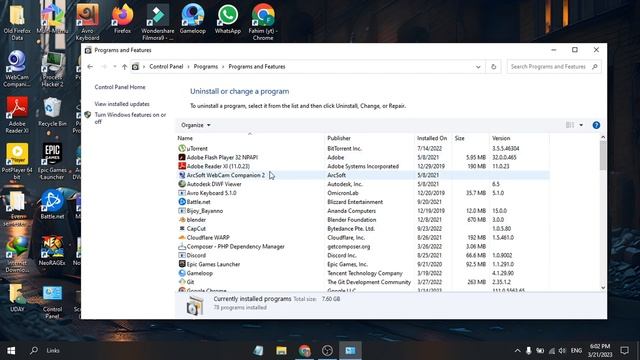640x360 pixels.
Task: Select ArcSoft WebCam Companion 2 entry
Action: tap(363, 175)
